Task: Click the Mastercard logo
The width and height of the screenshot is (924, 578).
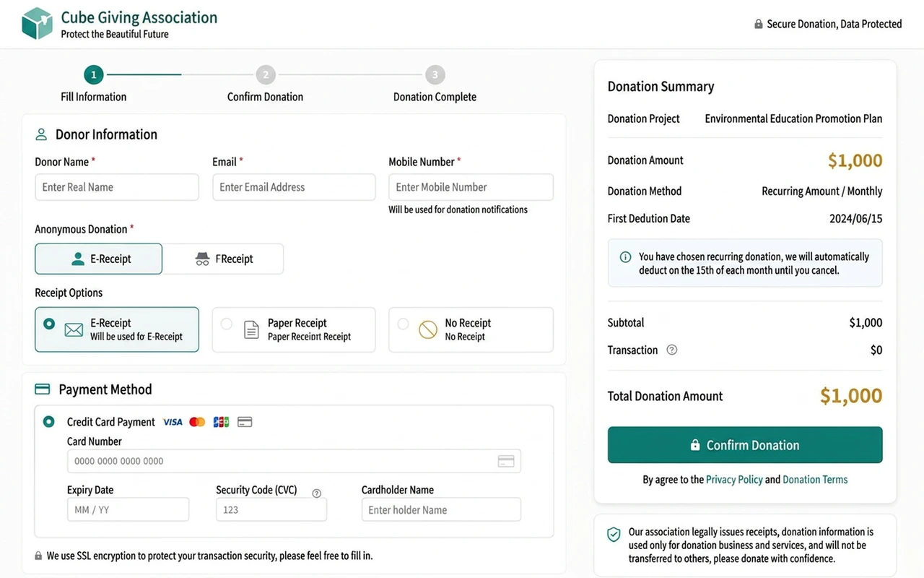Action: pos(197,422)
